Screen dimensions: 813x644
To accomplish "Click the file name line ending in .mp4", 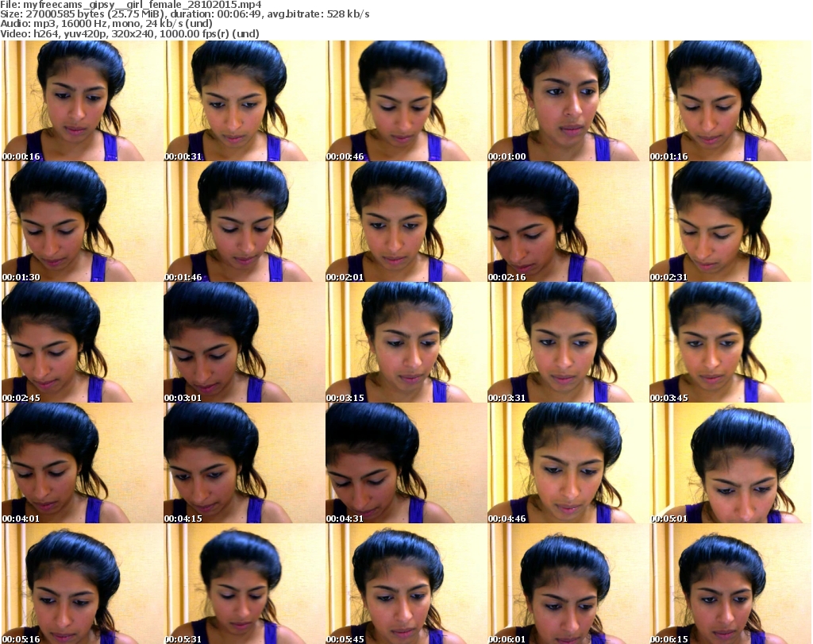I will [x=131, y=6].
